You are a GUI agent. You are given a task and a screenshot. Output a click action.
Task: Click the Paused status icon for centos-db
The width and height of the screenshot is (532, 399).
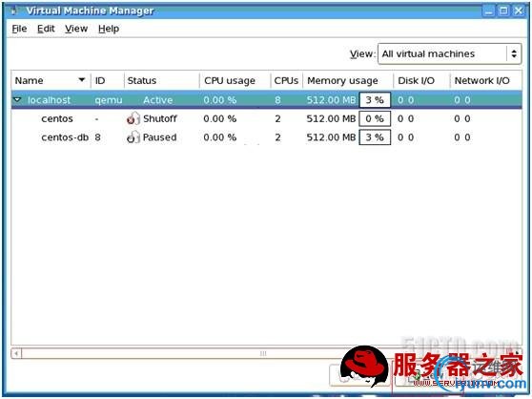click(x=133, y=137)
